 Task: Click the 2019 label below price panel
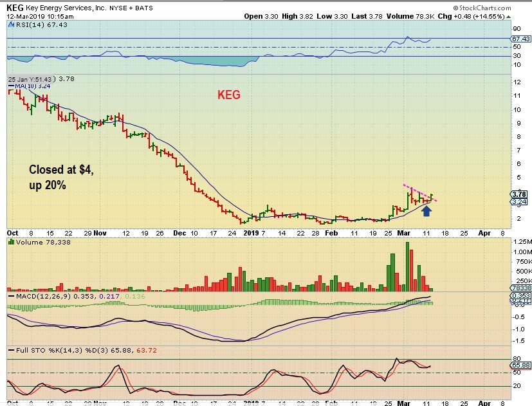(251, 233)
